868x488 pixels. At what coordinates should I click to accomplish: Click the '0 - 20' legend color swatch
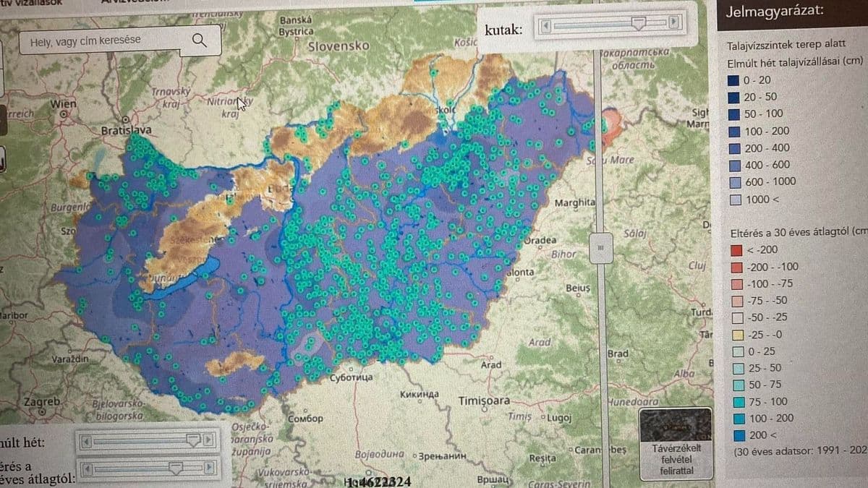pyautogui.click(x=733, y=80)
